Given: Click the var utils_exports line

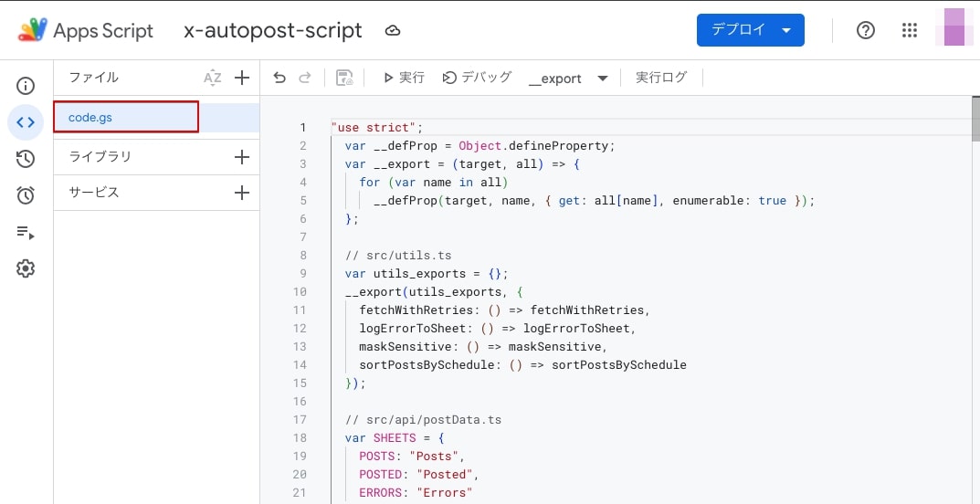Looking at the screenshot, I should click(x=427, y=274).
